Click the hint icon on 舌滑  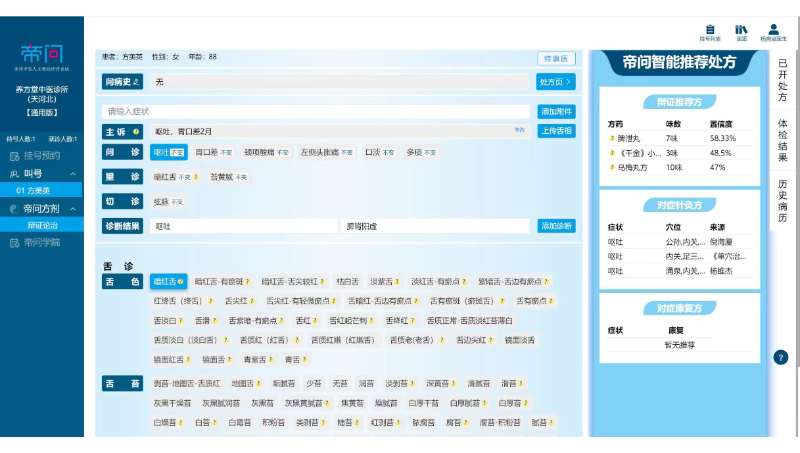tap(214, 320)
